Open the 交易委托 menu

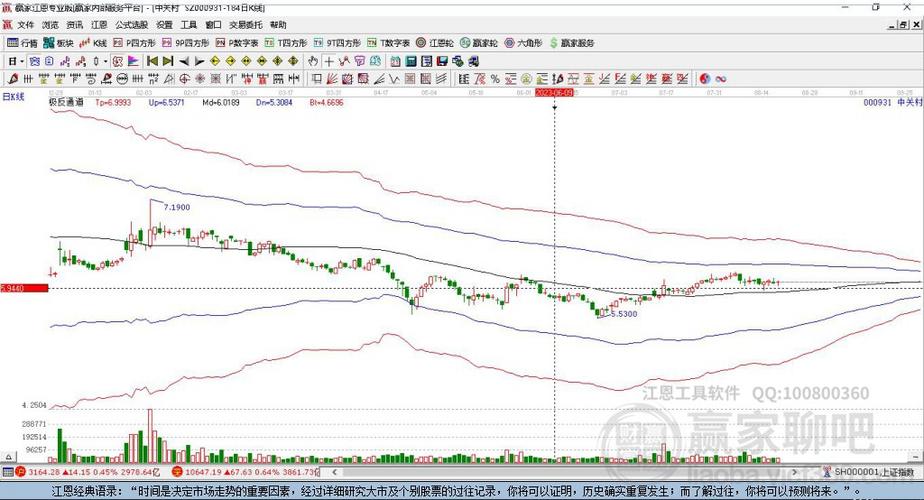pyautogui.click(x=246, y=25)
